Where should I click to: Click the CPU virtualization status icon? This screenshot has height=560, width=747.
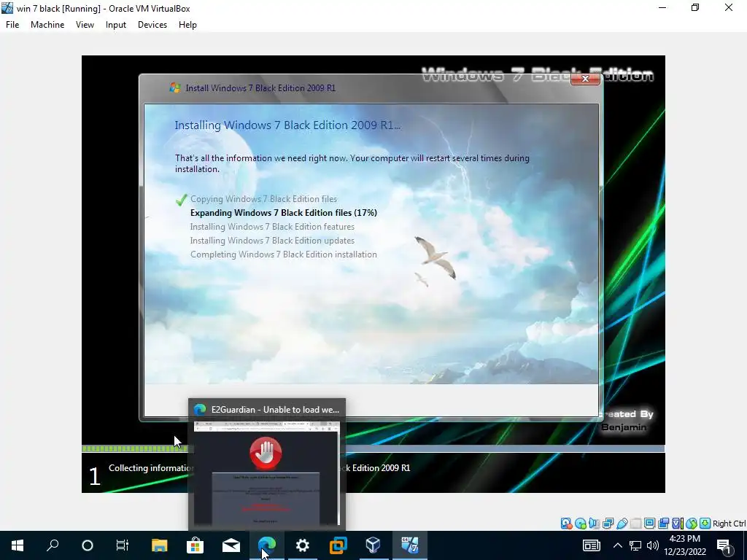[678, 524]
